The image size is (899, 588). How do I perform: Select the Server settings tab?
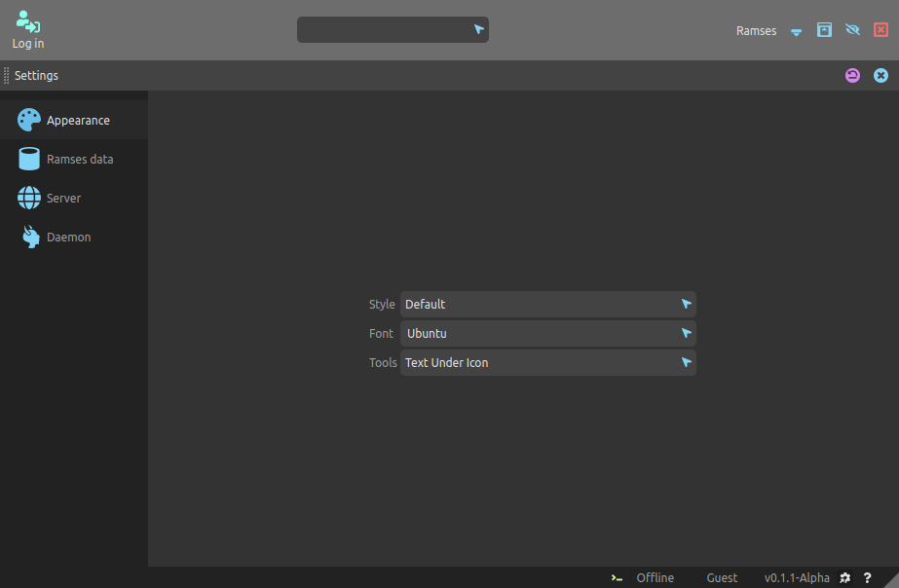click(63, 199)
